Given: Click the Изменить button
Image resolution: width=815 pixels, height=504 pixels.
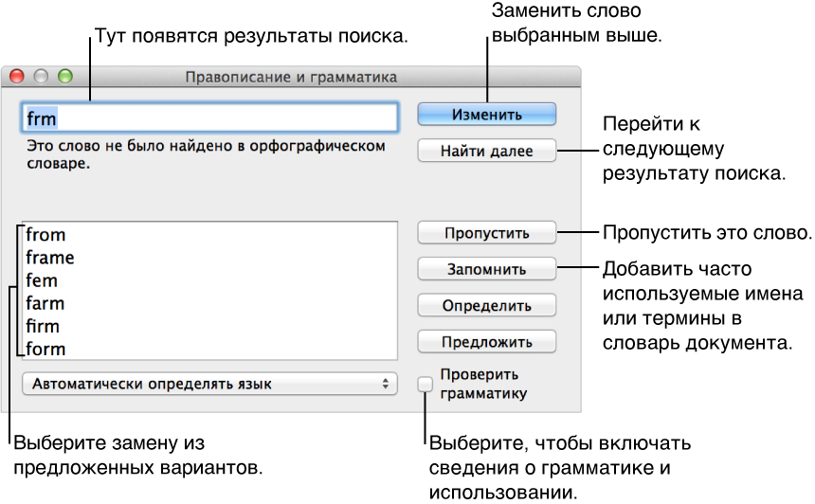Looking at the screenshot, I should pos(486,115).
